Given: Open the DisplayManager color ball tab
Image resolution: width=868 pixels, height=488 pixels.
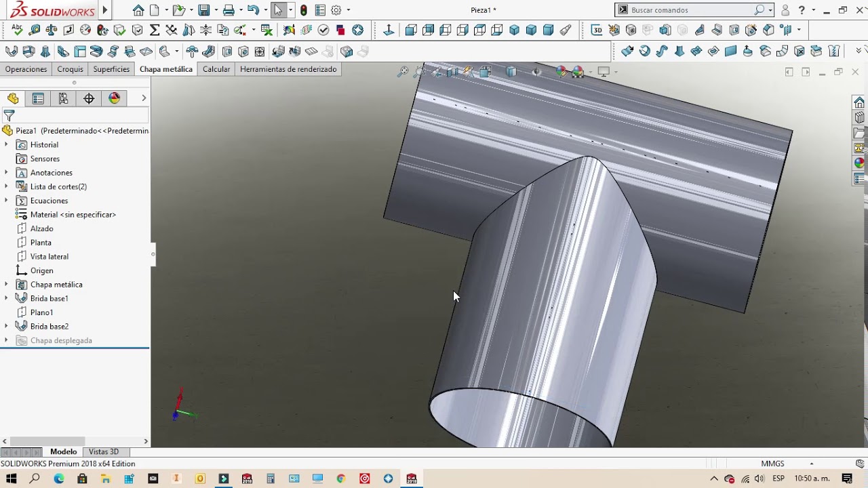Looking at the screenshot, I should (x=115, y=99).
